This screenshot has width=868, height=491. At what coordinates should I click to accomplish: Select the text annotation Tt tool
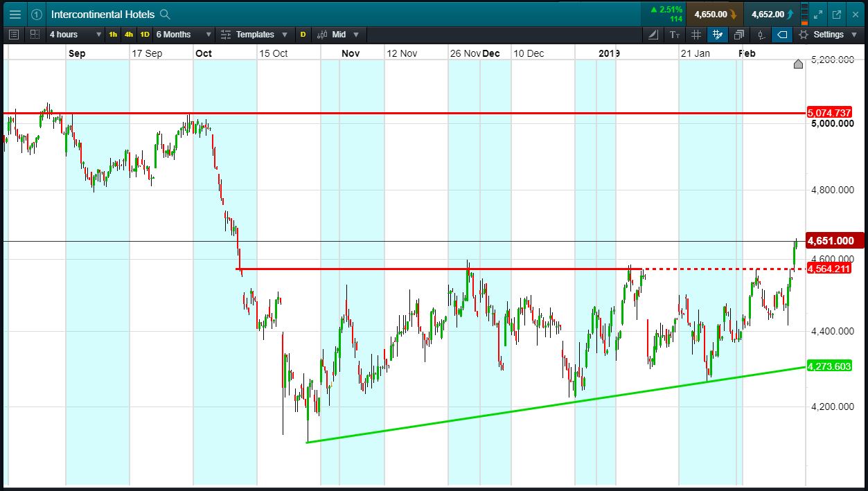675,34
